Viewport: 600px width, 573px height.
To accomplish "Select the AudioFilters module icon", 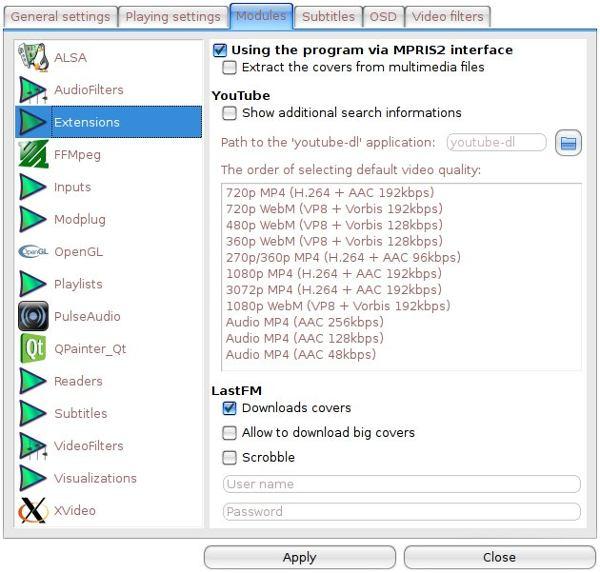I will [33, 90].
